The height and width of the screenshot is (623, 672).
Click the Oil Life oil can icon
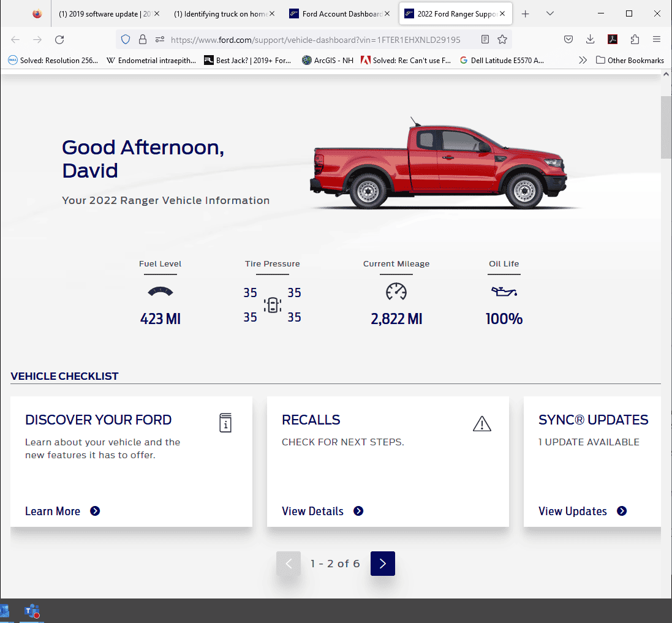(x=504, y=292)
